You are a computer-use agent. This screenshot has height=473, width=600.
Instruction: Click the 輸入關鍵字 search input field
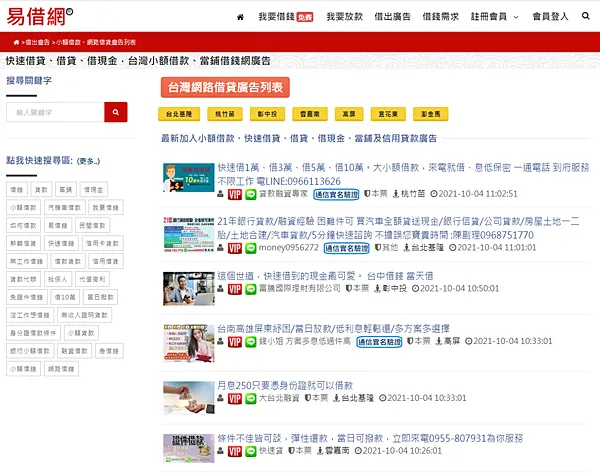pyautogui.click(x=55, y=112)
